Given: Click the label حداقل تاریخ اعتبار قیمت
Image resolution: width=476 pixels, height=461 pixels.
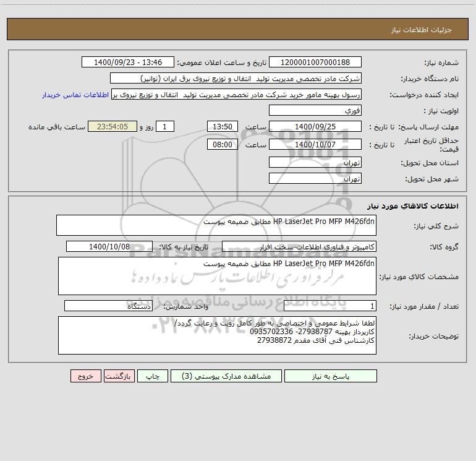Looking at the screenshot, I should pos(431,145).
